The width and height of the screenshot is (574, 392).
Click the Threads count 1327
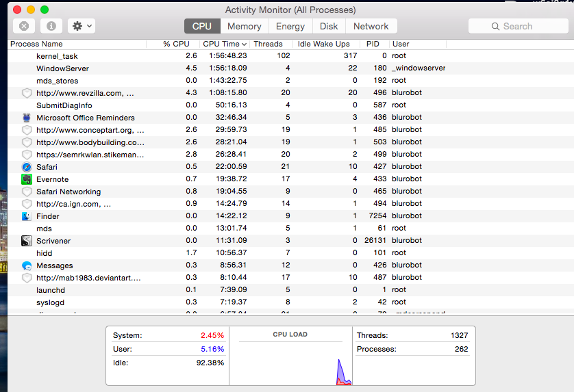[x=460, y=335]
